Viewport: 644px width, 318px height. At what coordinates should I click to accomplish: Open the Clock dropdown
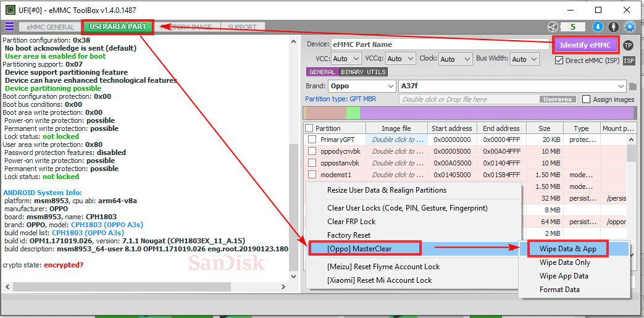tap(456, 59)
